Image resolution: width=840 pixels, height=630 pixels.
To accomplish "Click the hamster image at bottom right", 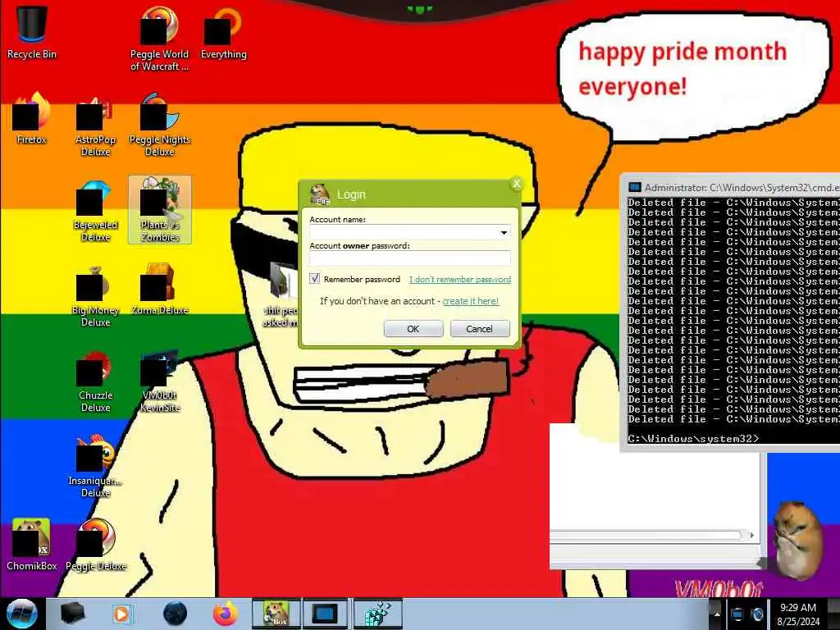I will [797, 540].
